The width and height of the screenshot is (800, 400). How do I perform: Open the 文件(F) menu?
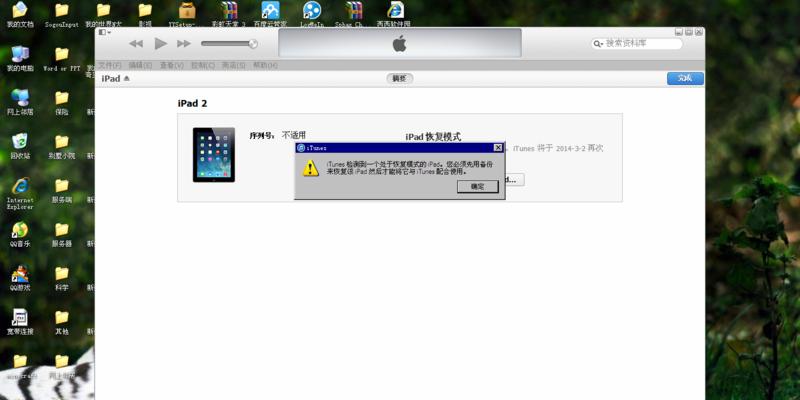[x=110, y=65]
